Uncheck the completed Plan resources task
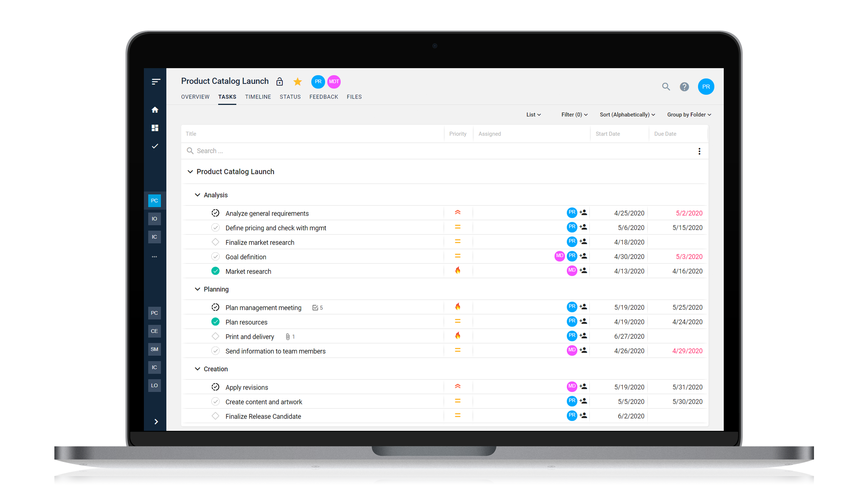This screenshot has height=499, width=868. pos(215,322)
